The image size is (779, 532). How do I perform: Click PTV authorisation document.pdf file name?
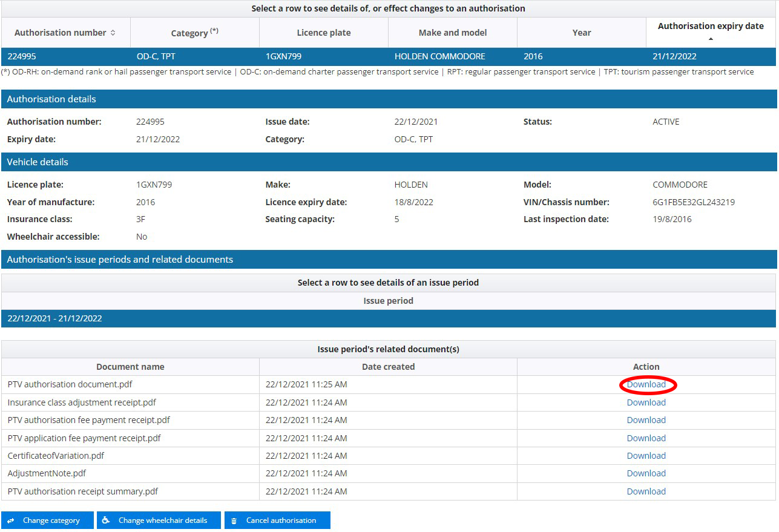tap(70, 384)
